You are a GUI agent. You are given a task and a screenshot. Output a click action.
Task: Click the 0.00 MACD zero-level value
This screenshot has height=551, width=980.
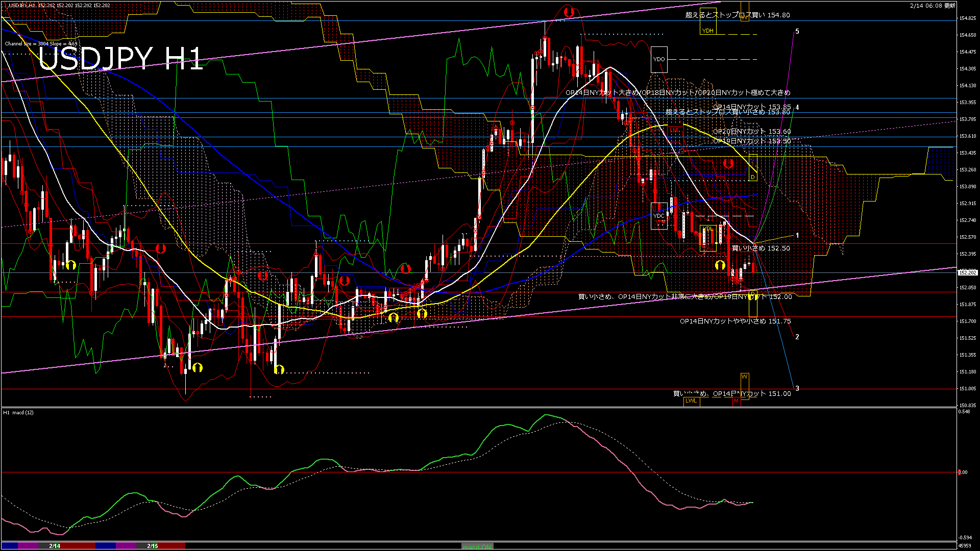pyautogui.click(x=963, y=472)
